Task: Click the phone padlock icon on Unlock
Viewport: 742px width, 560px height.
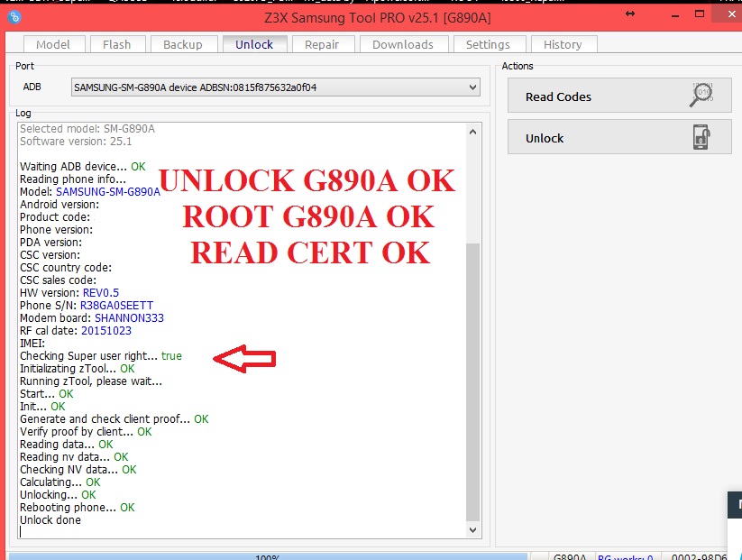Action: tap(701, 137)
